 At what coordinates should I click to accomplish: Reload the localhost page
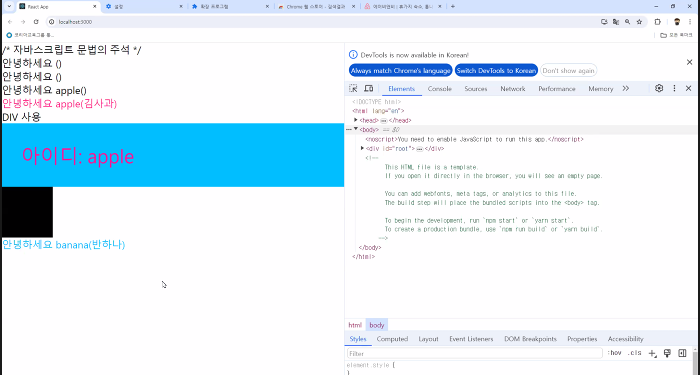coord(36,21)
